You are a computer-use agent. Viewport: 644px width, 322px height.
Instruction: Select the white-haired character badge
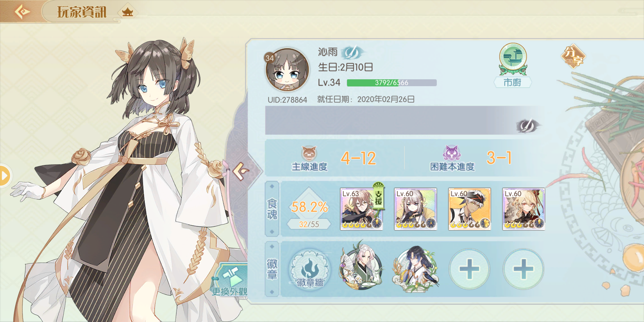tap(361, 265)
